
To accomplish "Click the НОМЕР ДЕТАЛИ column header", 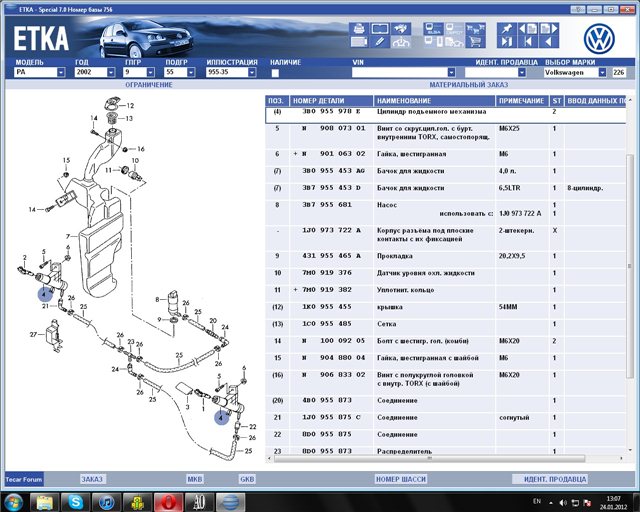I will click(x=331, y=101).
